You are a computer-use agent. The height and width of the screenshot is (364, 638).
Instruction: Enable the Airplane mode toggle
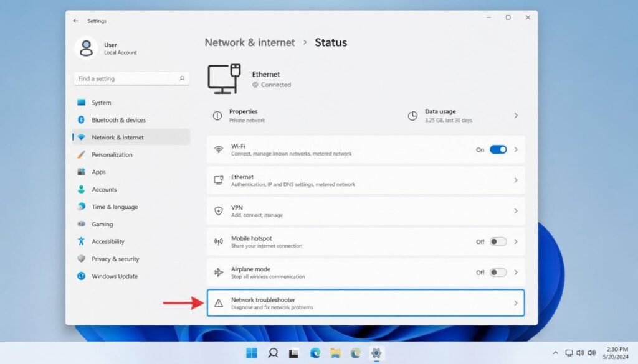(x=498, y=272)
